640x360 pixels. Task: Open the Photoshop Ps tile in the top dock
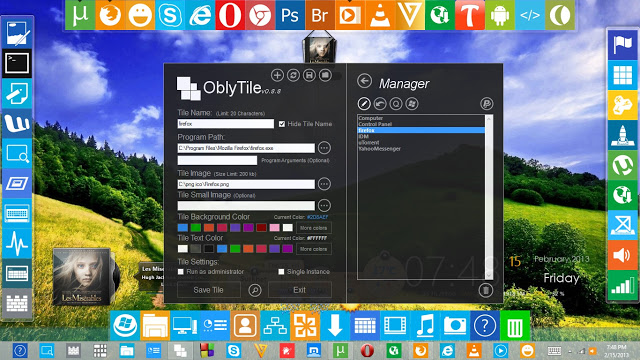(290, 15)
